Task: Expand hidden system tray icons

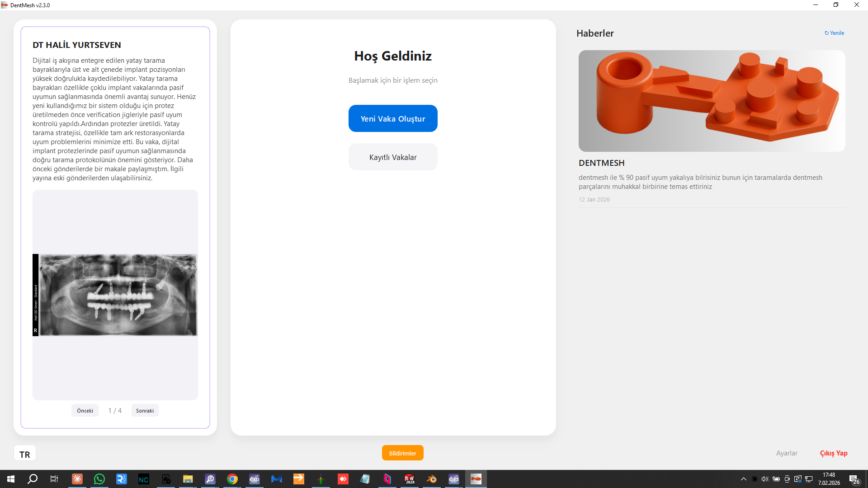Action: [743, 479]
